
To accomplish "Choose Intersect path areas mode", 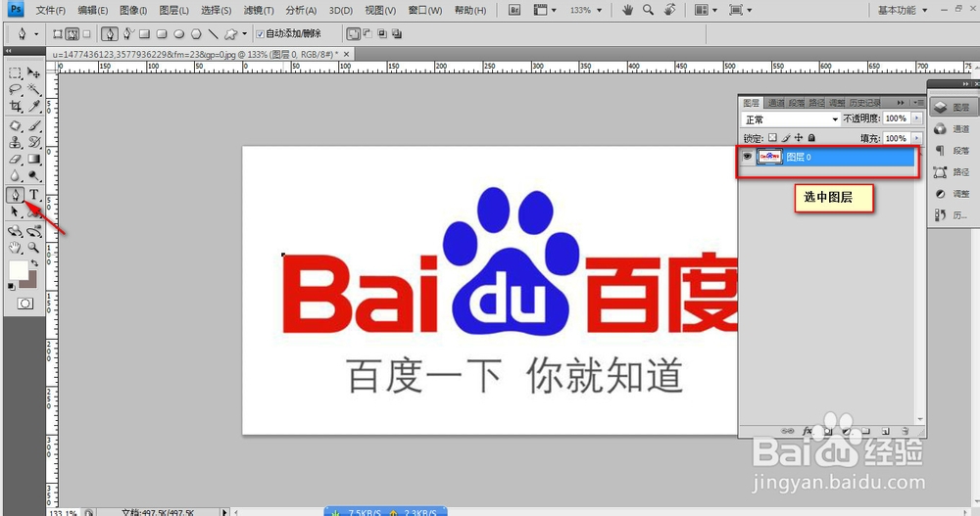I will click(x=382, y=33).
